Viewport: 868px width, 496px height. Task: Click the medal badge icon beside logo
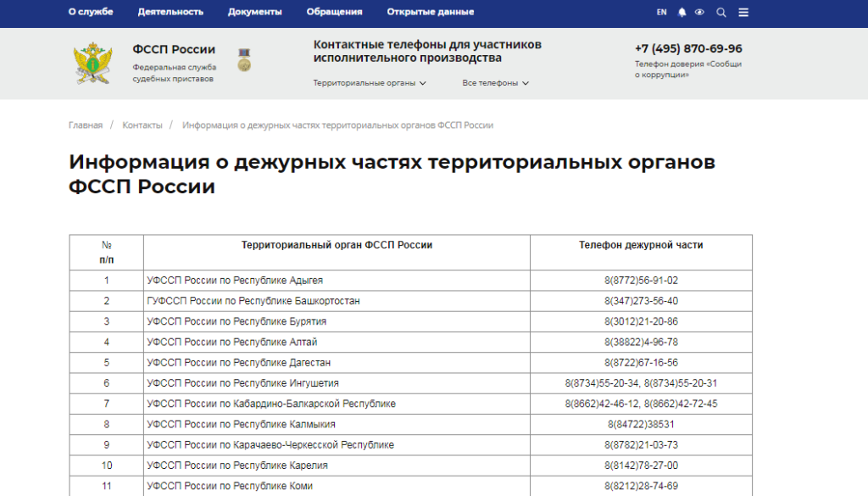tap(244, 60)
